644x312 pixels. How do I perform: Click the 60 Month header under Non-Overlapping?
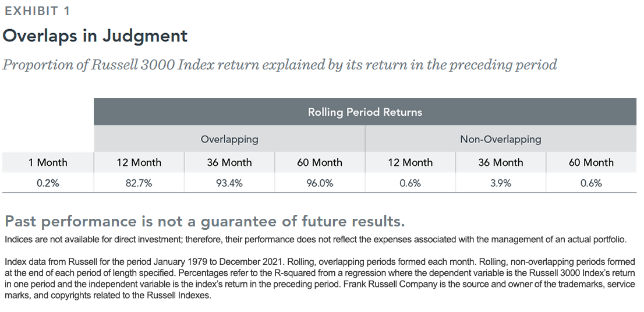[x=591, y=162]
